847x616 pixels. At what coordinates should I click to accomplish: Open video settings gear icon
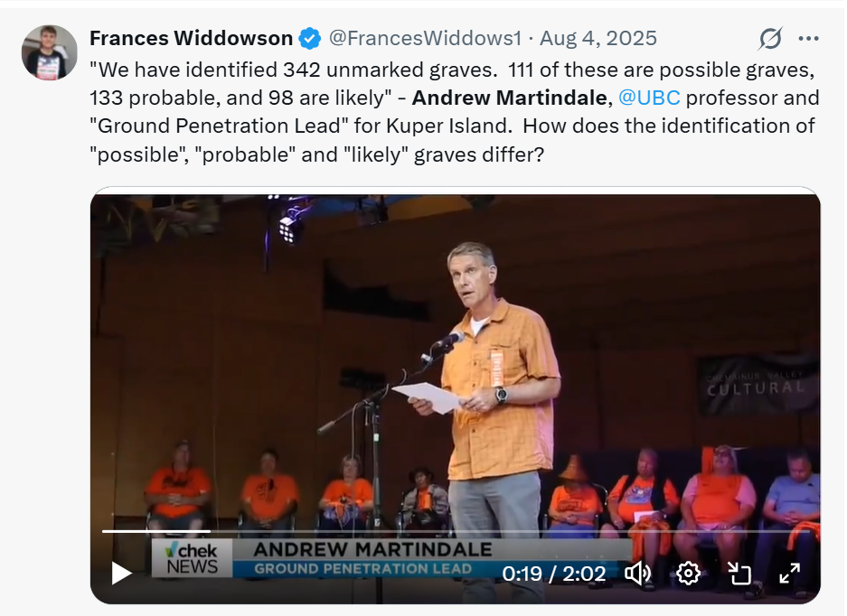(x=688, y=573)
